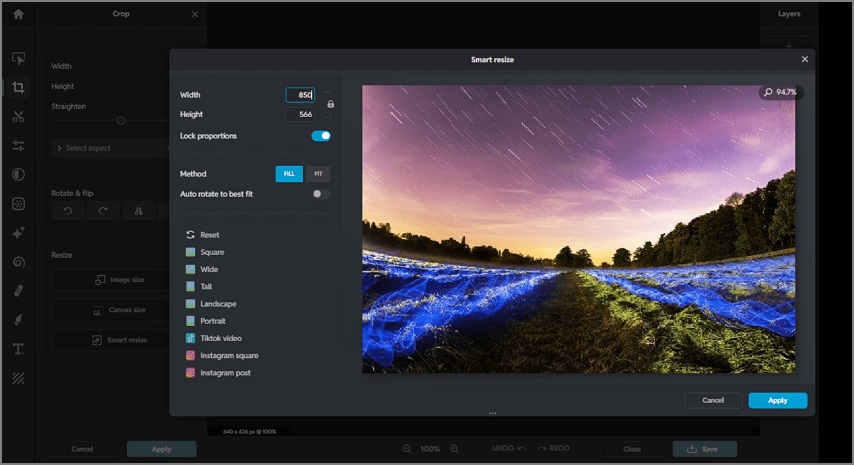The width and height of the screenshot is (854, 465).
Task: Choose the Tall preset
Action: 199,286
